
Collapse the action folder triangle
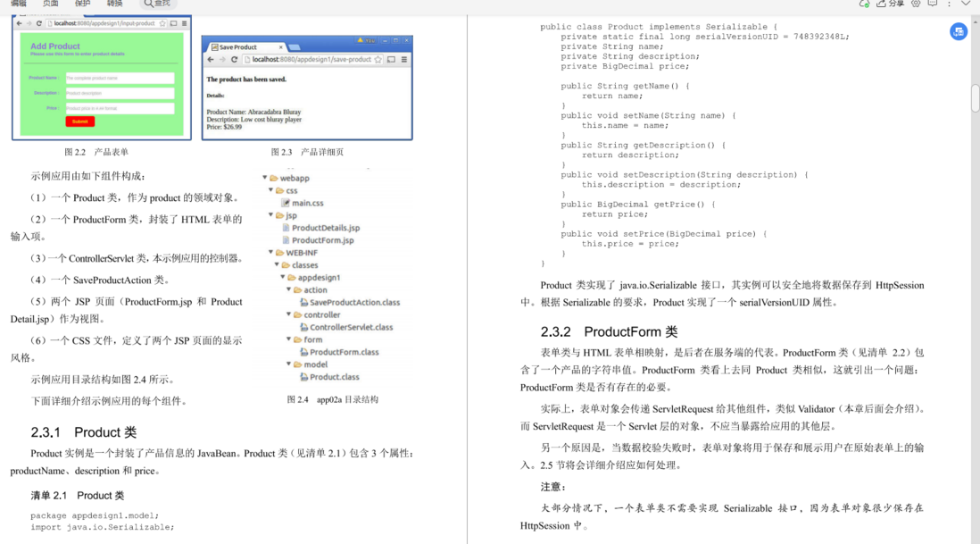coord(289,289)
